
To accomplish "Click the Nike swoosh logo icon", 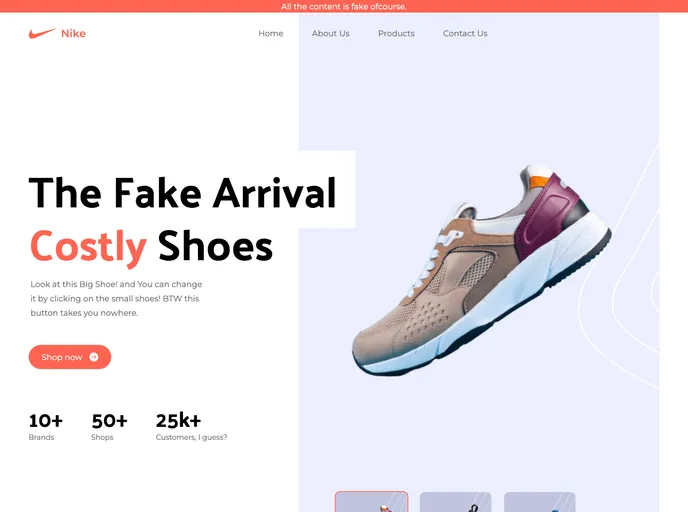I will 42,33.
